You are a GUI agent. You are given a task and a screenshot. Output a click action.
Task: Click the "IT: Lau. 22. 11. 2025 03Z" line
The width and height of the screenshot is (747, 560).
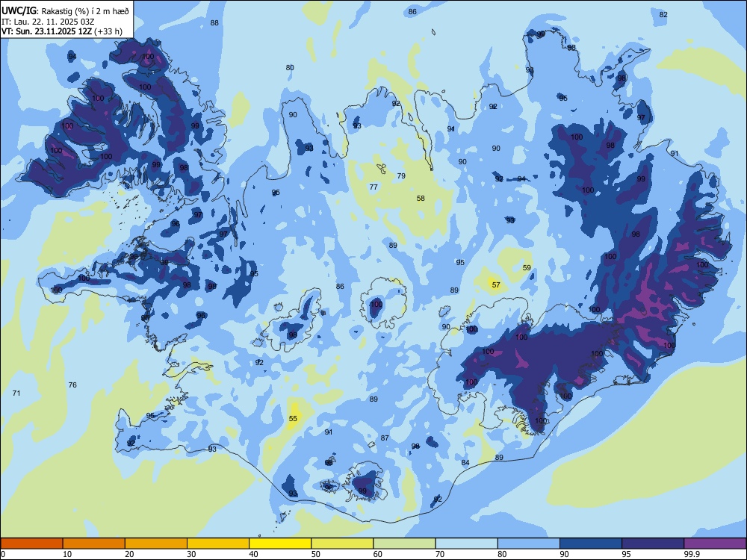point(48,22)
